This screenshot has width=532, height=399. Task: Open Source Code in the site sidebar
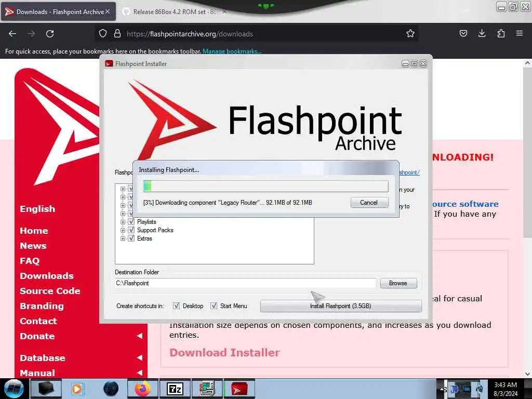tap(50, 291)
